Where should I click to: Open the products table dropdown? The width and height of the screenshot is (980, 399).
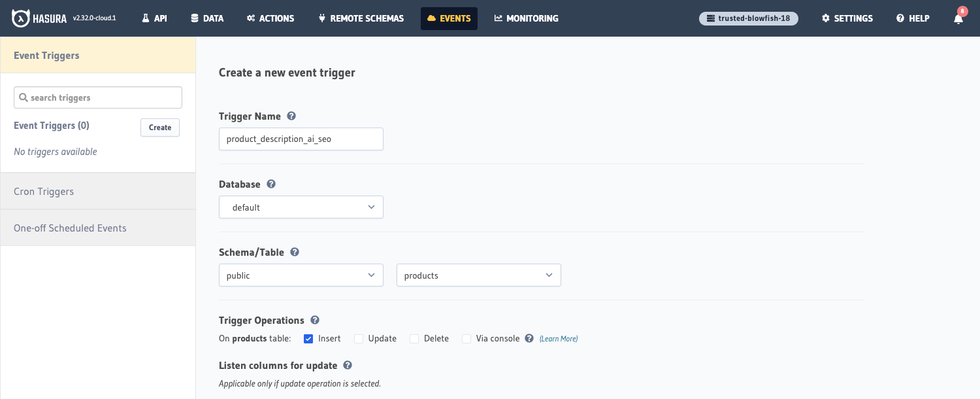[x=478, y=275]
